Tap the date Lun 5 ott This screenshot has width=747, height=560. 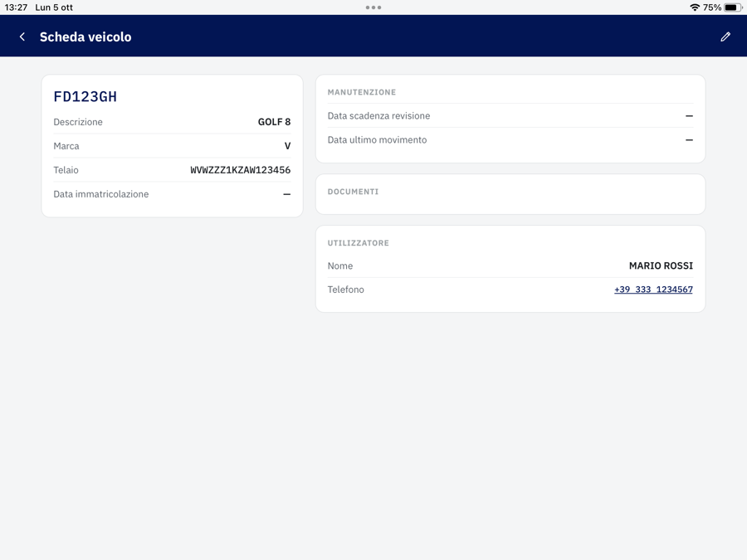click(54, 7)
